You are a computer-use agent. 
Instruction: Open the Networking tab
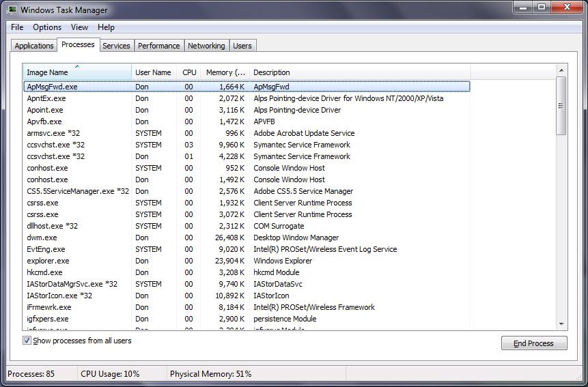tap(206, 46)
